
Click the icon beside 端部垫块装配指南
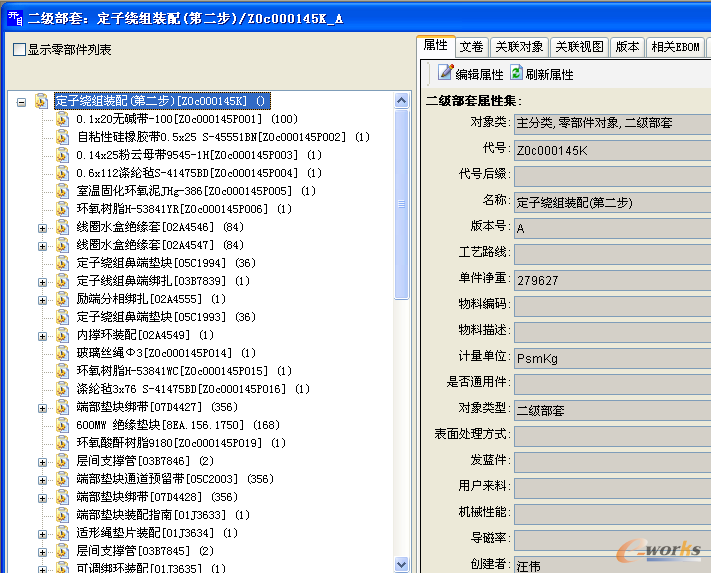tap(63, 515)
